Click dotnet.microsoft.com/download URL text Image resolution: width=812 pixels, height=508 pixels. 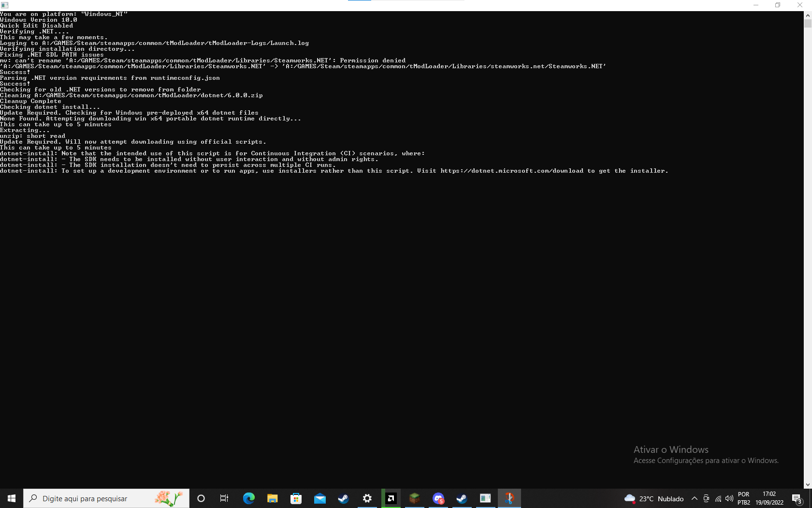pyautogui.click(x=512, y=171)
